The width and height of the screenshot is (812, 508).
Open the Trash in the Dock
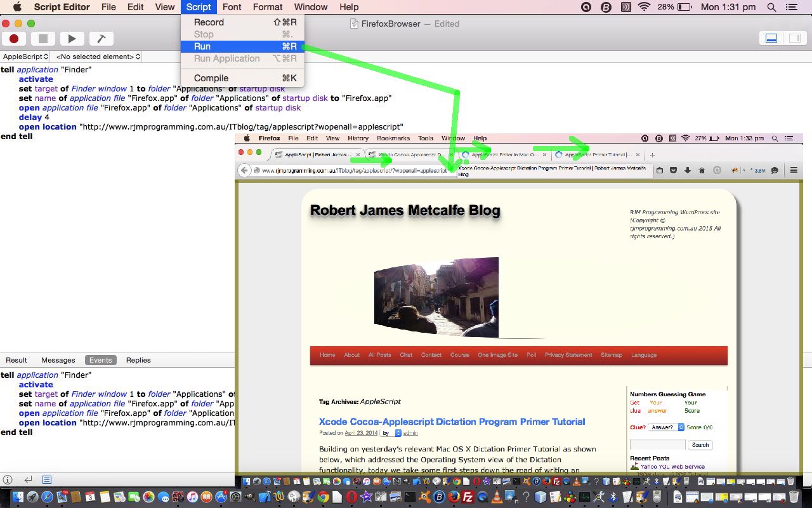pyautogui.click(x=794, y=497)
